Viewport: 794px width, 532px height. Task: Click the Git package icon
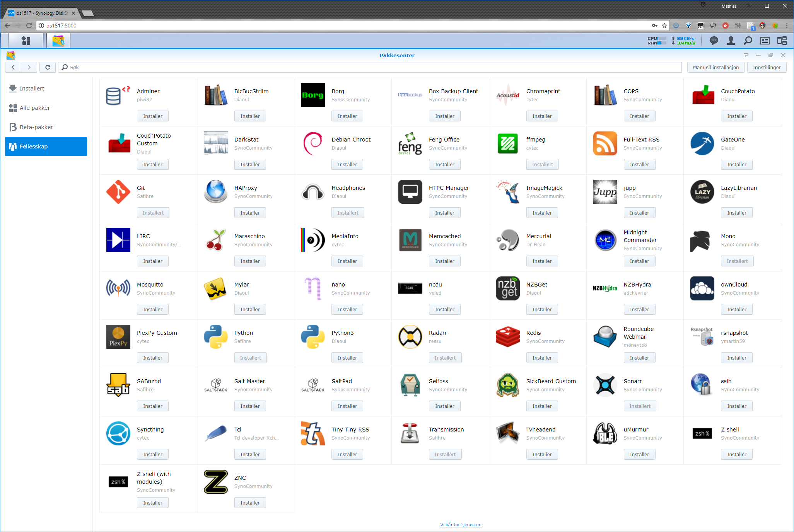(118, 192)
